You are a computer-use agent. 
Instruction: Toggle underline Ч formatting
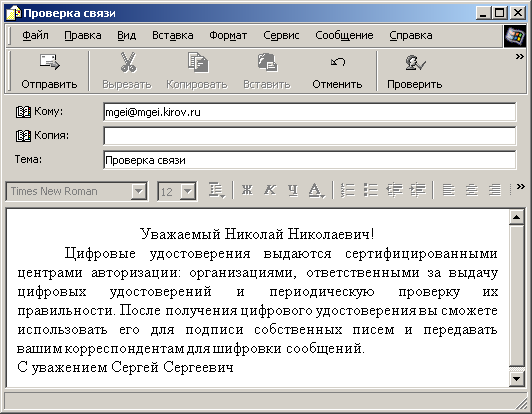click(293, 190)
